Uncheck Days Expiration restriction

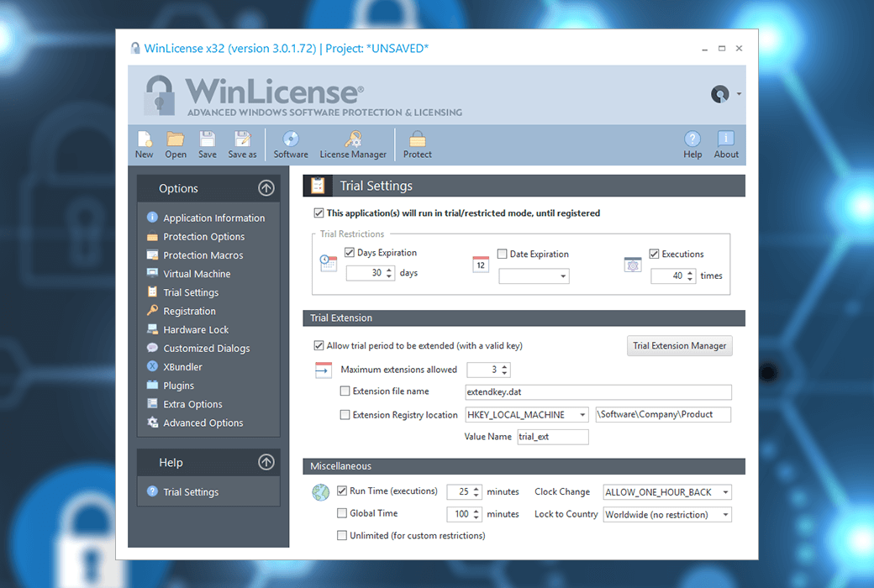point(349,252)
